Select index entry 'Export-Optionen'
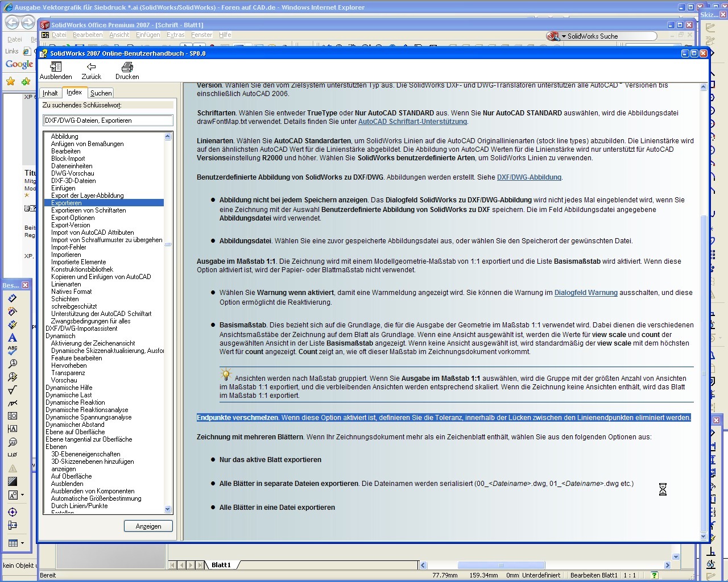Screen dimensions: 728x582 [73, 218]
